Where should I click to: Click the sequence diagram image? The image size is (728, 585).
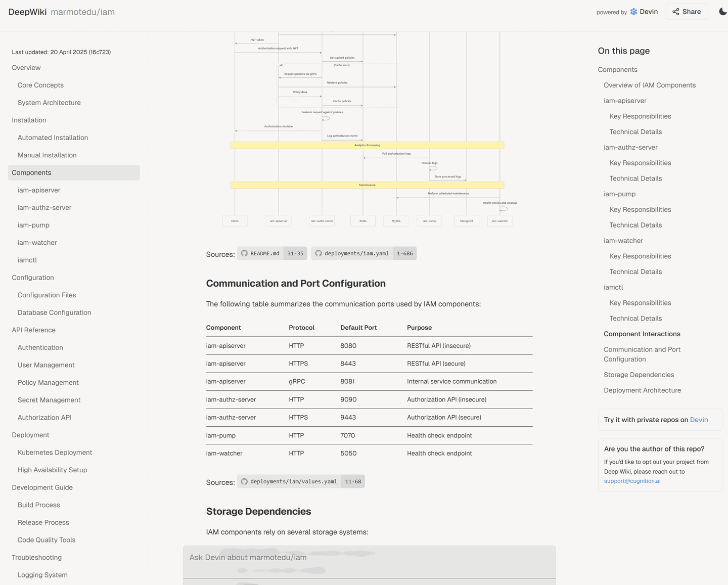click(368, 126)
